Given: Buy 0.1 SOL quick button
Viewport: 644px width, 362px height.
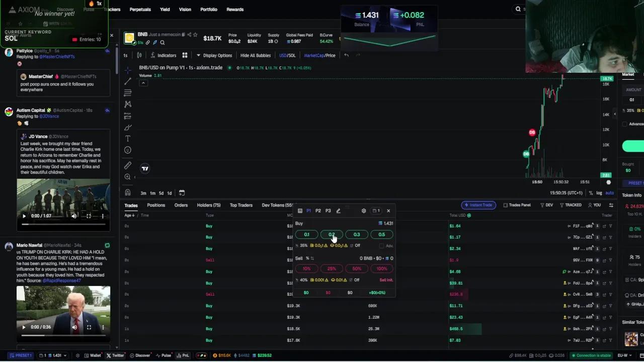Looking at the screenshot, I should click(306, 235).
